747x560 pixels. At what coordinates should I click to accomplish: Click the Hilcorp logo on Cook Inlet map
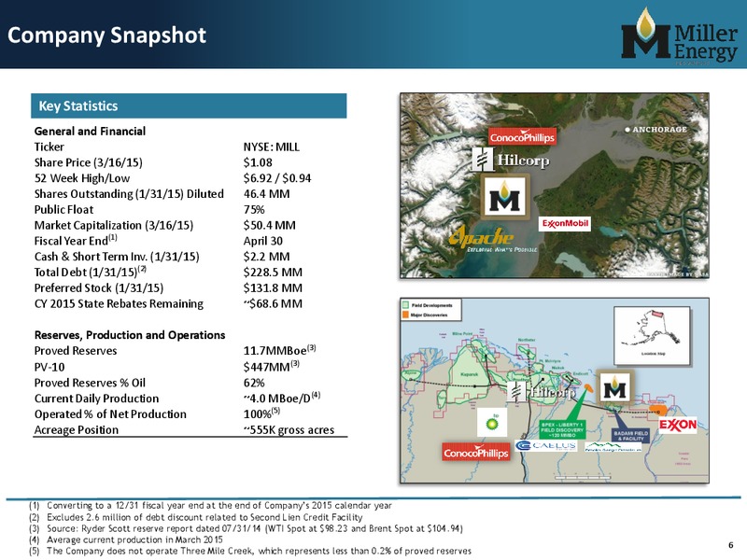pos(511,160)
